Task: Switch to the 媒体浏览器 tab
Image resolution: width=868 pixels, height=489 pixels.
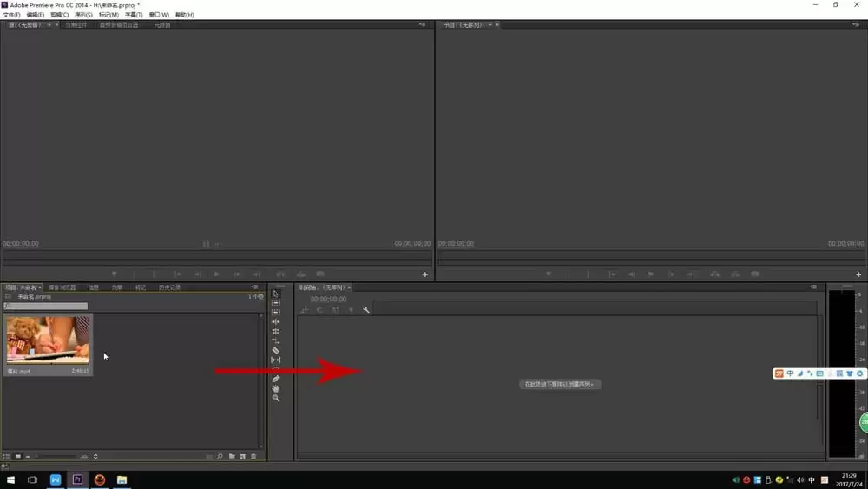Action: [62, 287]
